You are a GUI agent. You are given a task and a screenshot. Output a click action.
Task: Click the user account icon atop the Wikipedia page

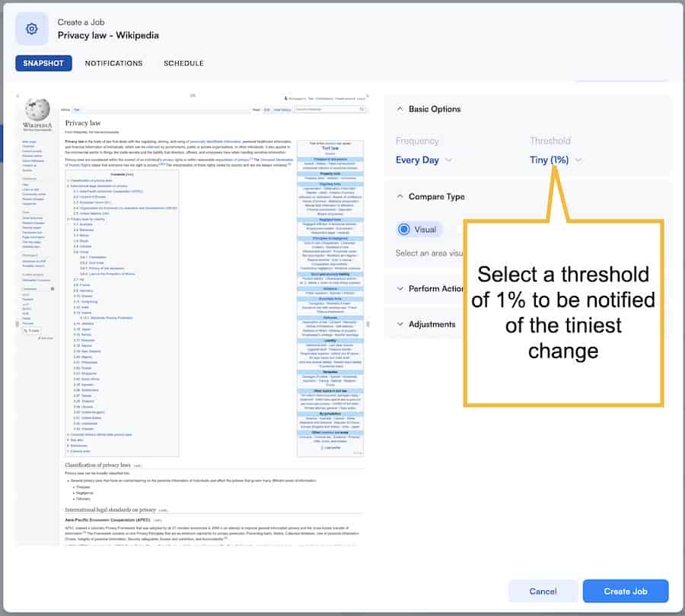(286, 98)
